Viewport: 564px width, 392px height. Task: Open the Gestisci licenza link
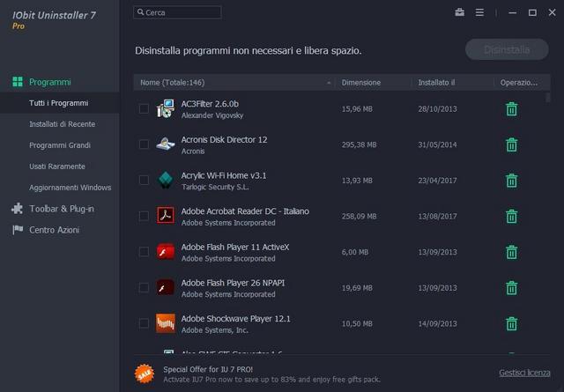[524, 373]
